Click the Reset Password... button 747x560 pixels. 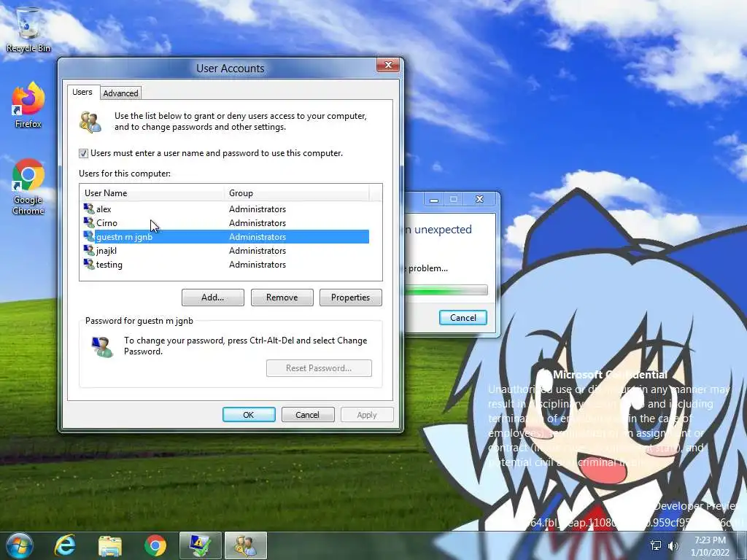319,368
